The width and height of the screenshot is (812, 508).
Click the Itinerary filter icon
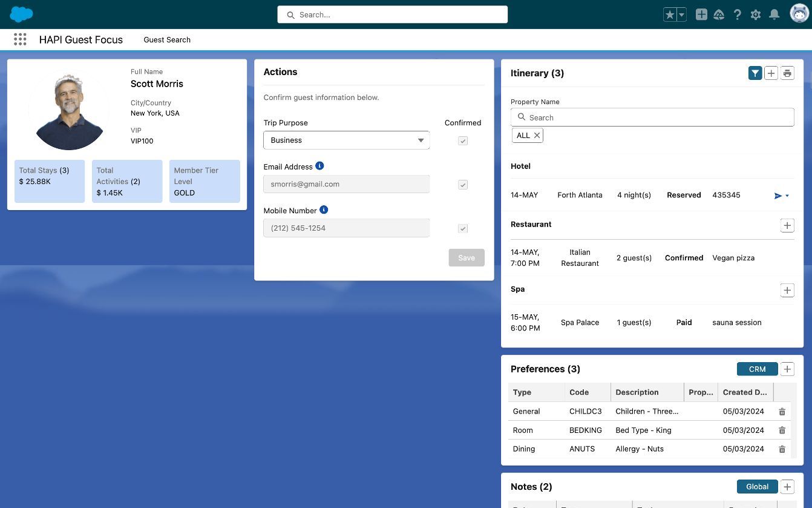(755, 73)
